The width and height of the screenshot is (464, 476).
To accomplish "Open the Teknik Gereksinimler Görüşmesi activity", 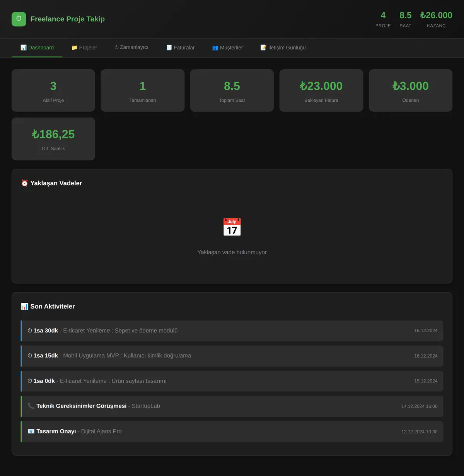I will click(x=232, y=406).
